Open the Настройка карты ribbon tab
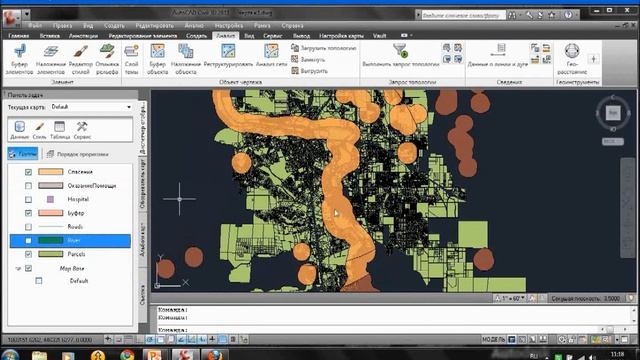This screenshot has width=640, height=360. pos(341,36)
